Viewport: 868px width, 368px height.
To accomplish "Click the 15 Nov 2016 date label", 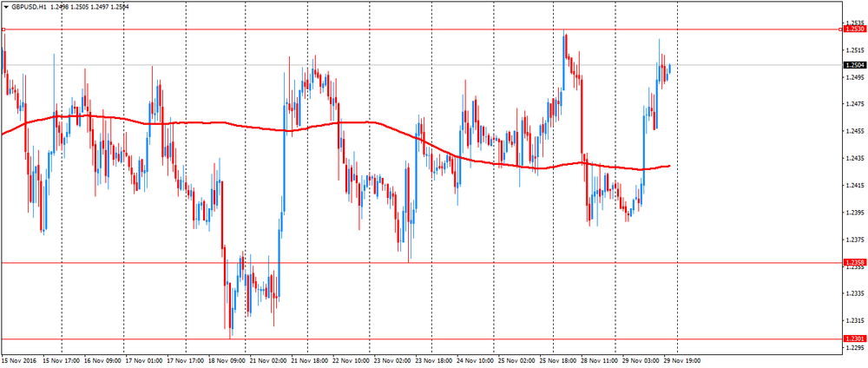I will click(x=17, y=360).
